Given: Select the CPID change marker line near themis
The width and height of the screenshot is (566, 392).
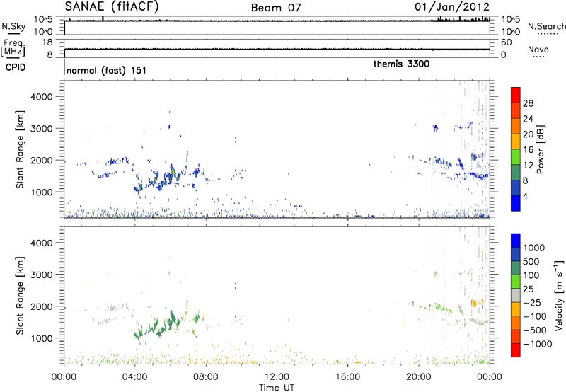Looking at the screenshot, I should pos(432,67).
